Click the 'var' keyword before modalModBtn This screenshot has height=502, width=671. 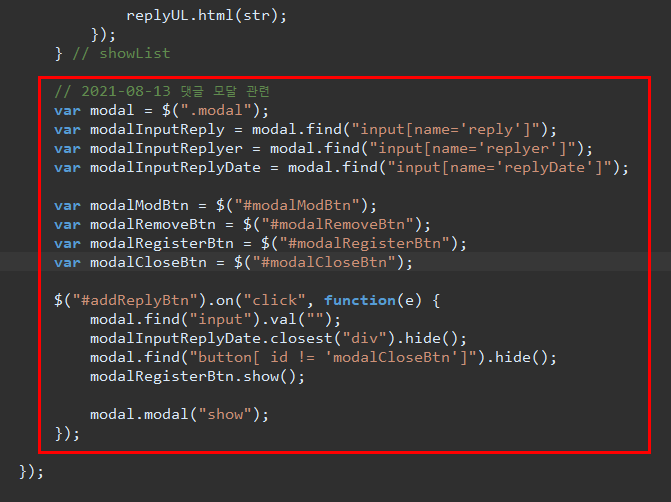click(x=67, y=205)
